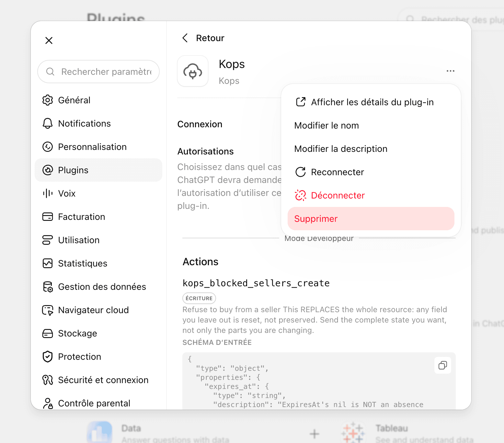Click the SCHÉMA D'ENTRÉE heading
The image size is (504, 443).
point(217,342)
